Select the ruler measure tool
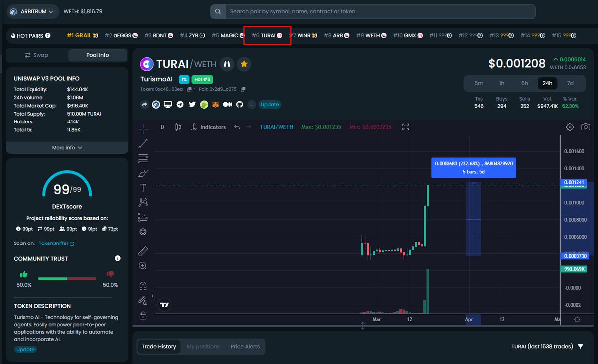The width and height of the screenshot is (598, 364). click(x=143, y=251)
